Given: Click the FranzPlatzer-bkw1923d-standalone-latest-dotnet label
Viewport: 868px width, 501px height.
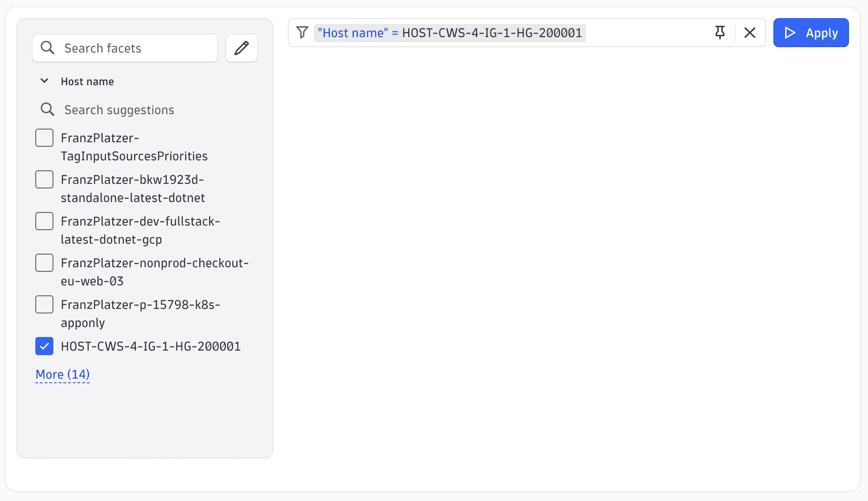Looking at the screenshot, I should click(x=133, y=188).
